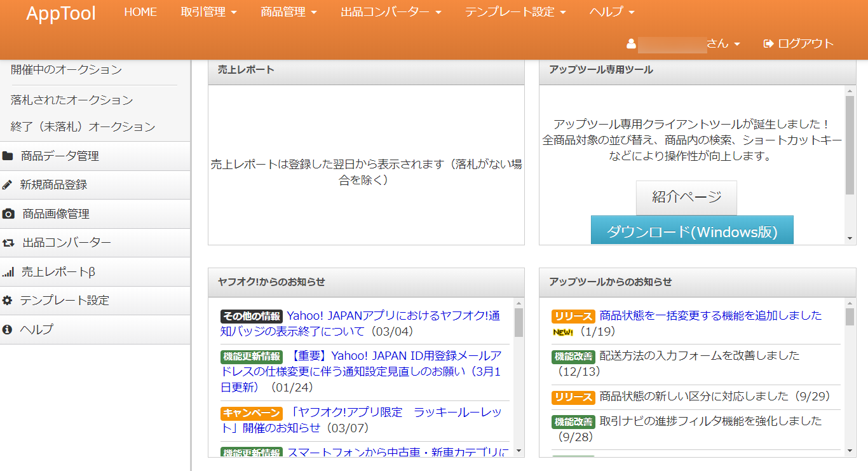Click the logout arrow icon
868x471 pixels.
pyautogui.click(x=769, y=43)
